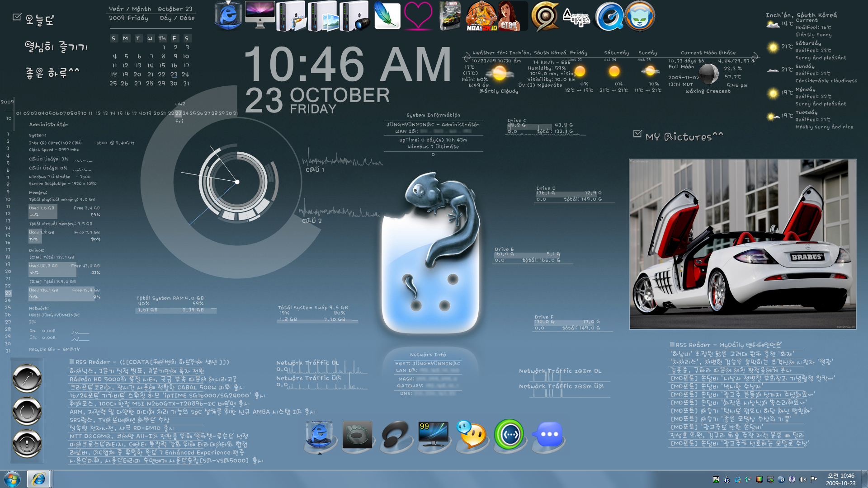Click the left arrow on weather panel

467,57
